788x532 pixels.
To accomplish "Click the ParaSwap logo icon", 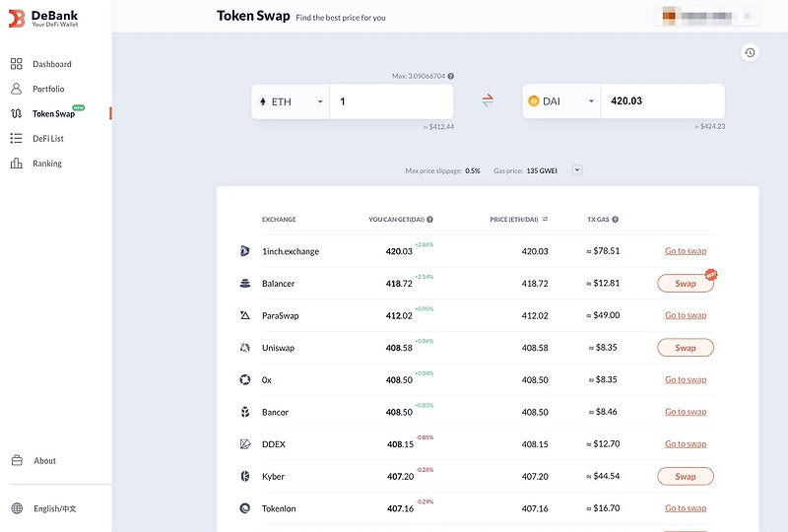I will pyautogui.click(x=244, y=315).
